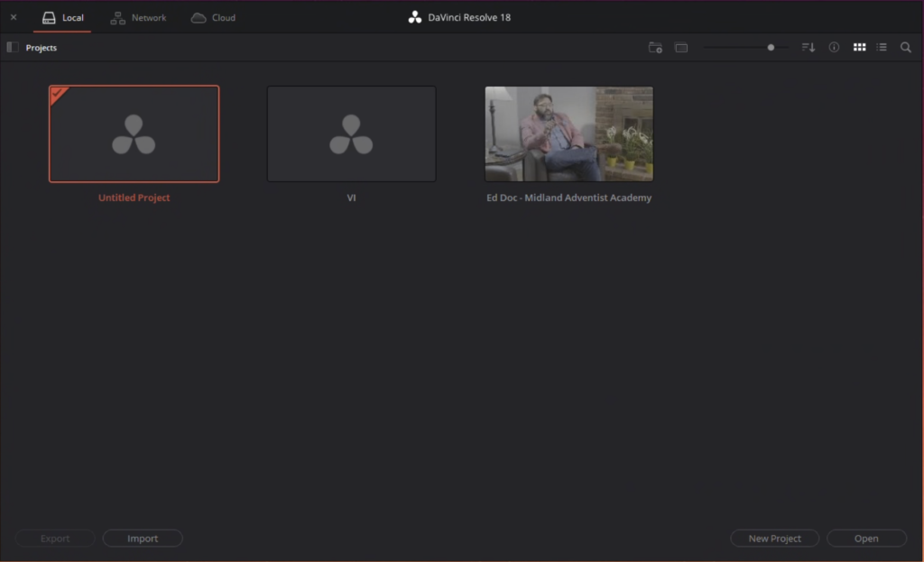Image resolution: width=924 pixels, height=562 pixels.
Task: Switch to the Network tab
Action: pos(138,18)
